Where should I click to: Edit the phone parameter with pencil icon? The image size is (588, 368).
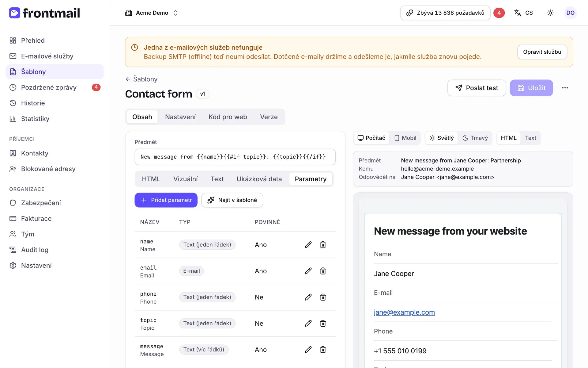point(308,297)
